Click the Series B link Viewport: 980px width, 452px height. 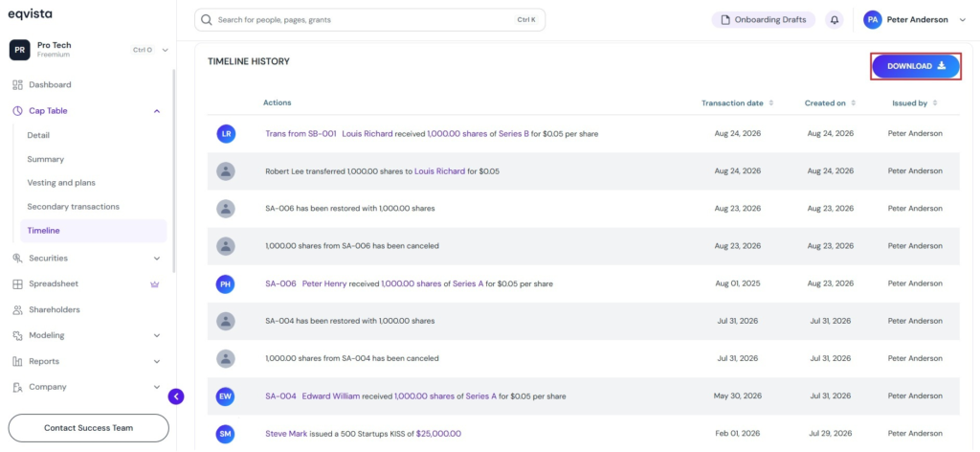click(514, 134)
